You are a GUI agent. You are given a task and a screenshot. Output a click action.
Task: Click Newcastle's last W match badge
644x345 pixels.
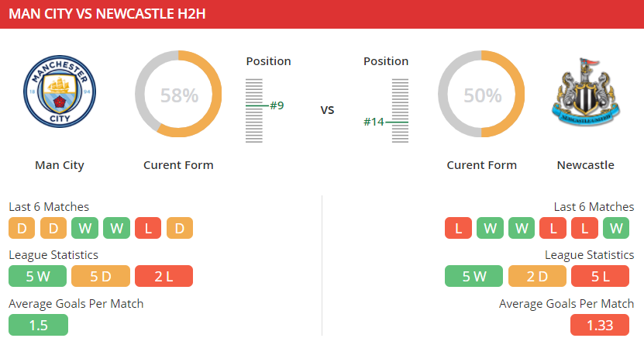(x=616, y=228)
